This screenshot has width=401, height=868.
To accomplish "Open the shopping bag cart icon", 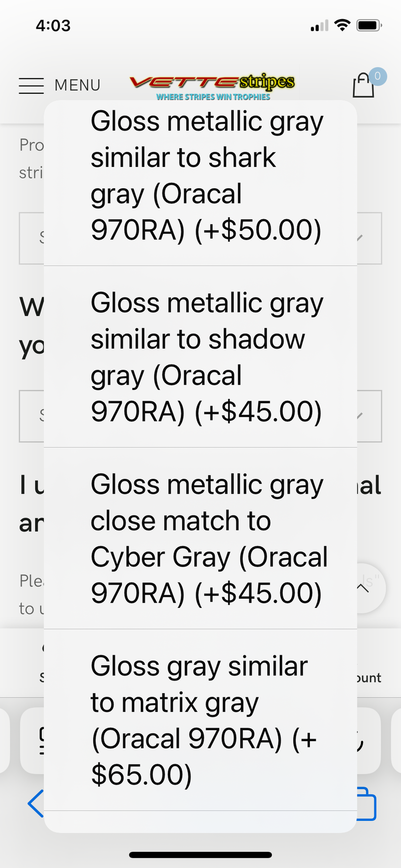I will pyautogui.click(x=363, y=85).
